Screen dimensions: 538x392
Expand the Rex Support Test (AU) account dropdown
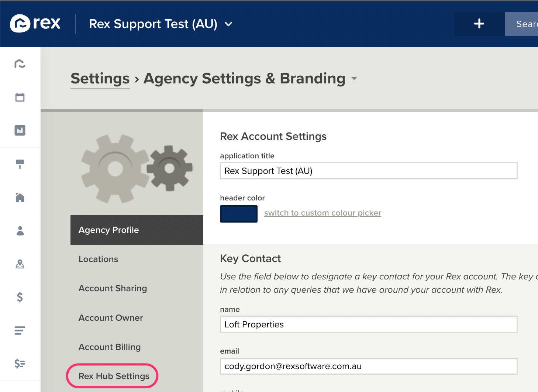pyautogui.click(x=161, y=24)
